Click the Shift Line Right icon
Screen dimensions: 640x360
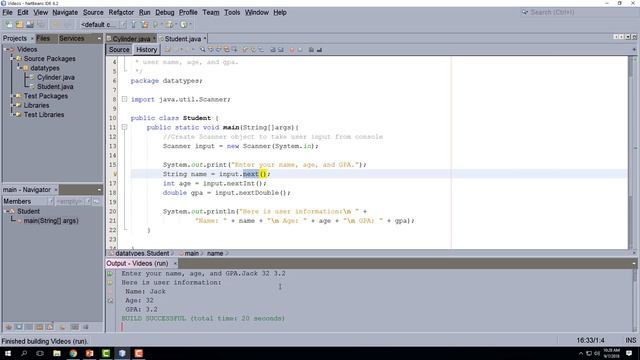click(281, 50)
